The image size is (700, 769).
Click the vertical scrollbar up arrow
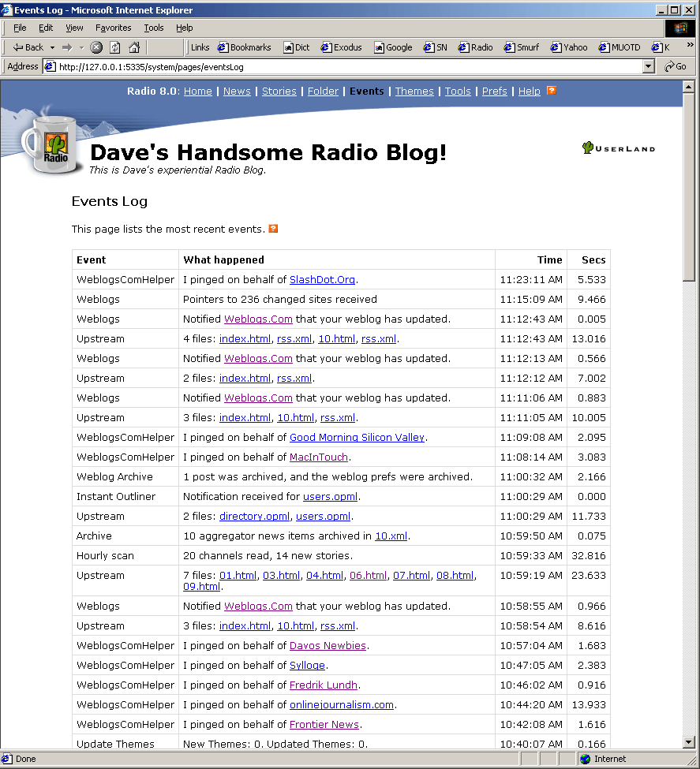[x=688, y=87]
